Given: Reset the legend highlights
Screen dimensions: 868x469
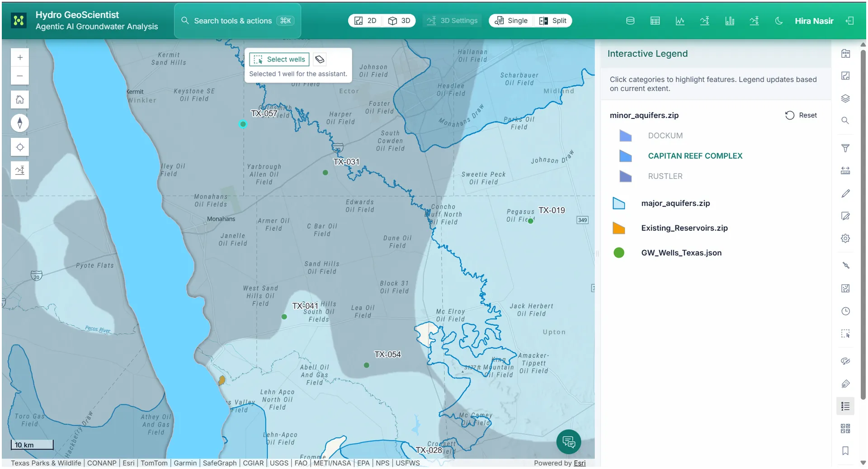Looking at the screenshot, I should [x=801, y=115].
